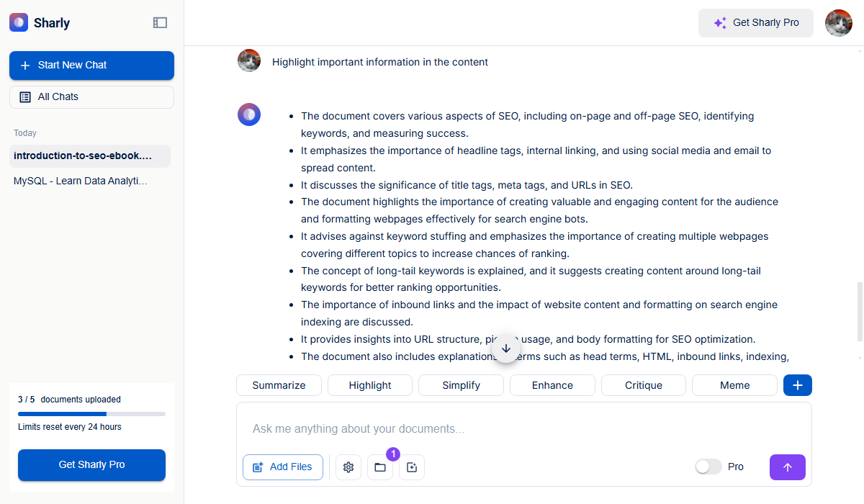The image size is (864, 504).
Task: Choose the Meme prompt chip
Action: coord(734,385)
